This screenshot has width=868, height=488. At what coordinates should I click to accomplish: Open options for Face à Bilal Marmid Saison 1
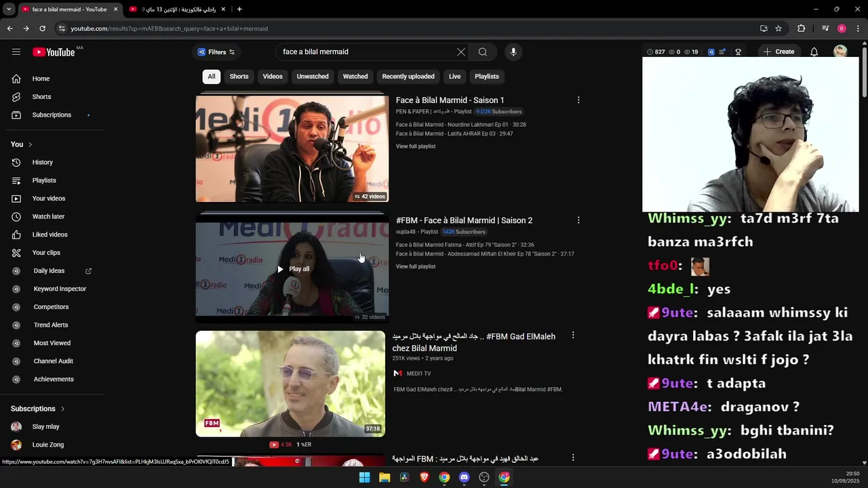pos(578,100)
